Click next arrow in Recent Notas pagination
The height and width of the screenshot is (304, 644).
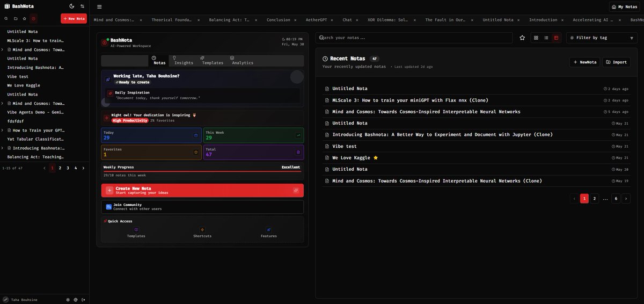coord(626,199)
